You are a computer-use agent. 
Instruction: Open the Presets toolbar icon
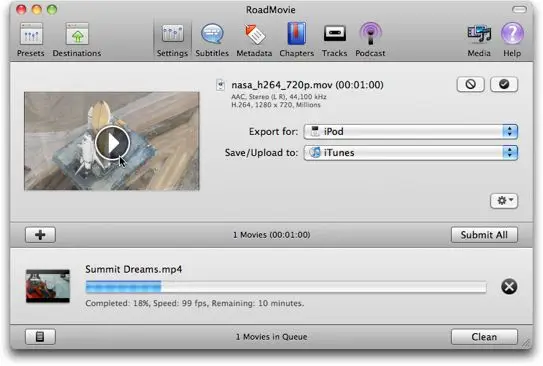(31, 39)
